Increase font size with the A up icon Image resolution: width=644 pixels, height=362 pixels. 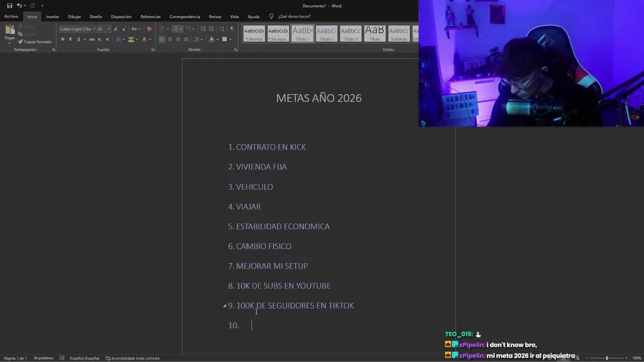click(116, 29)
